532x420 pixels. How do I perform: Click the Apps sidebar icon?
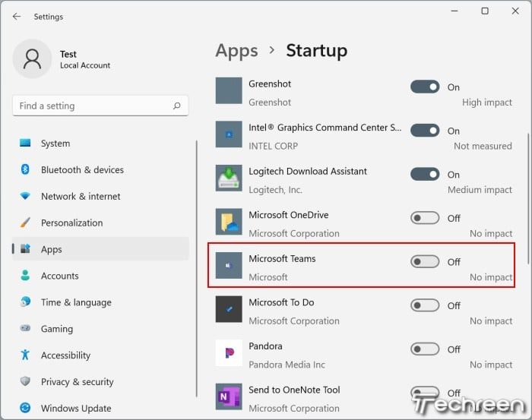pyautogui.click(x=25, y=249)
